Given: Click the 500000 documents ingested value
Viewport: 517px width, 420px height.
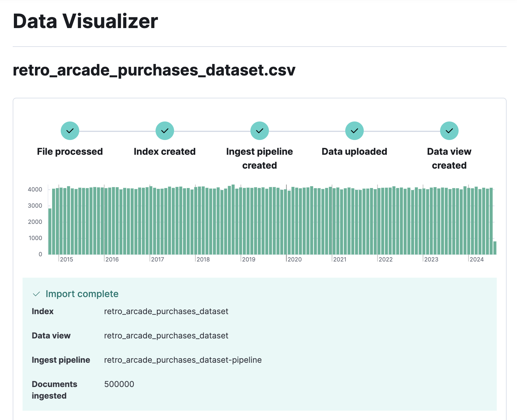Looking at the screenshot, I should click(x=119, y=384).
